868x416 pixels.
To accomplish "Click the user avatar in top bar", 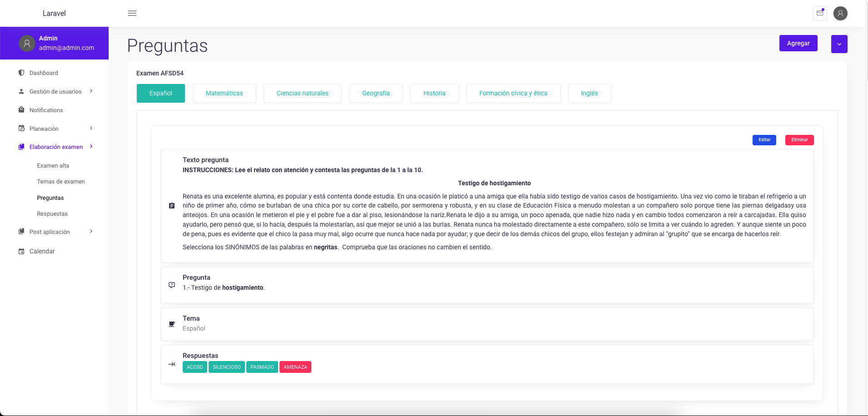I will click(x=840, y=13).
